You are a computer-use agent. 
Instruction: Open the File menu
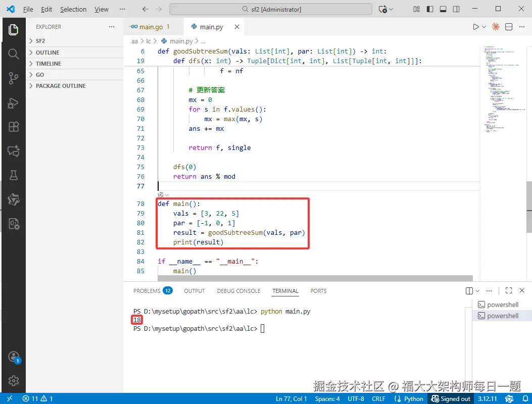pos(28,9)
